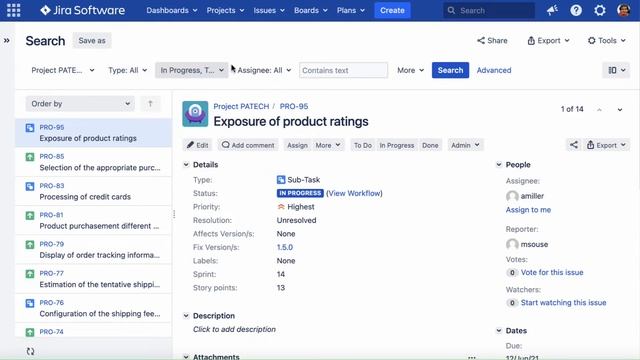Open the Tools dropdown
The width and height of the screenshot is (640, 360).
(x=607, y=40)
